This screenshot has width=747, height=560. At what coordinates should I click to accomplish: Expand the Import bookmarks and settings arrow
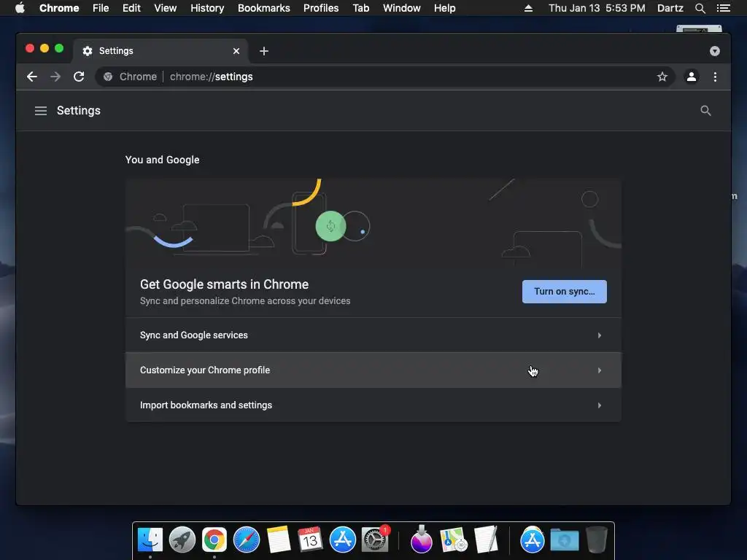[600, 405]
